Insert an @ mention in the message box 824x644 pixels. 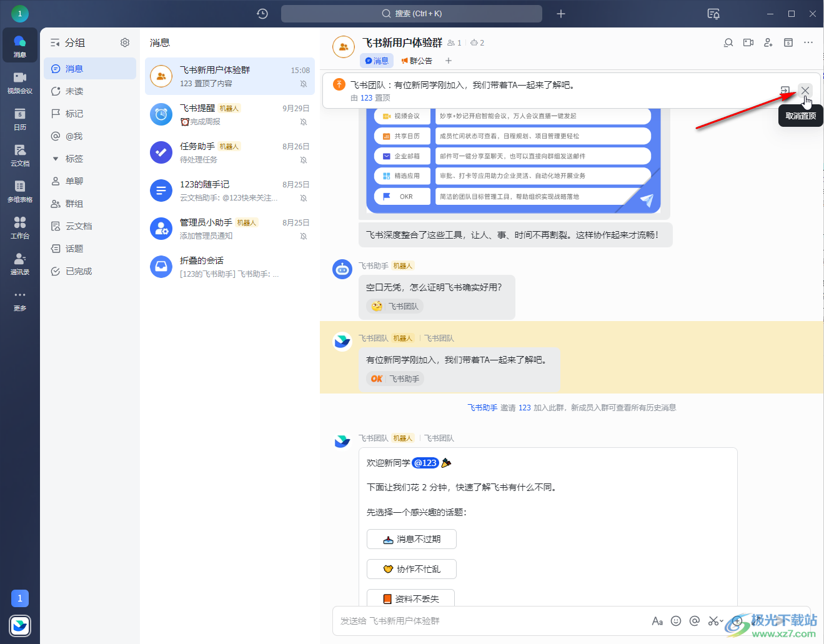pos(695,621)
